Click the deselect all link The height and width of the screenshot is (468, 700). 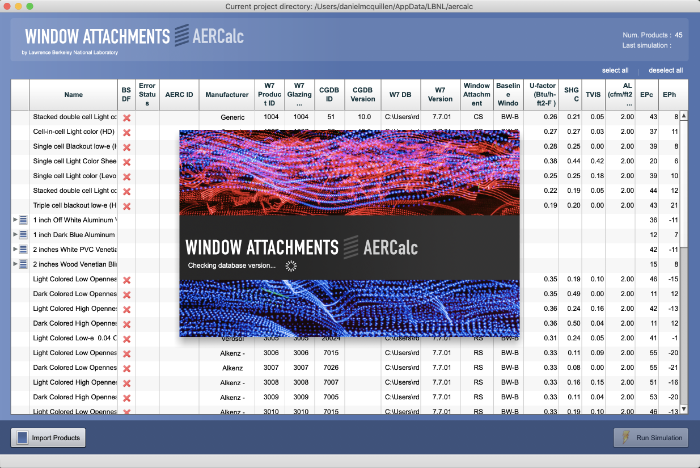click(666, 71)
